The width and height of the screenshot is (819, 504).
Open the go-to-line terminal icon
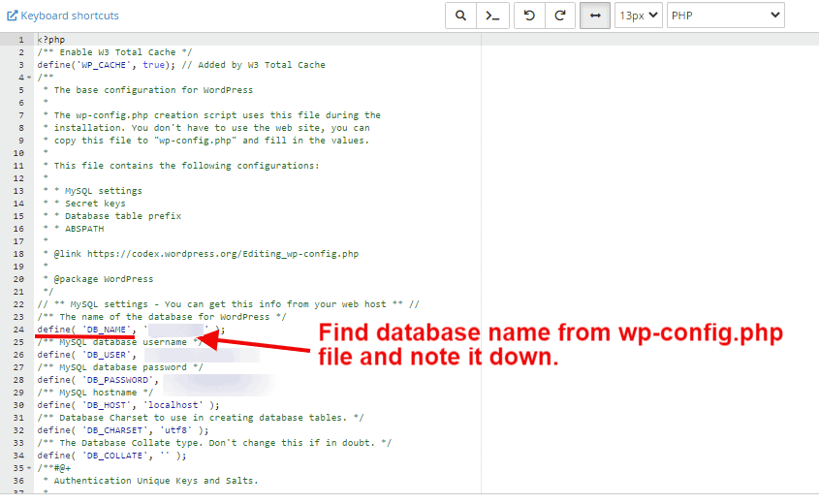(492, 16)
